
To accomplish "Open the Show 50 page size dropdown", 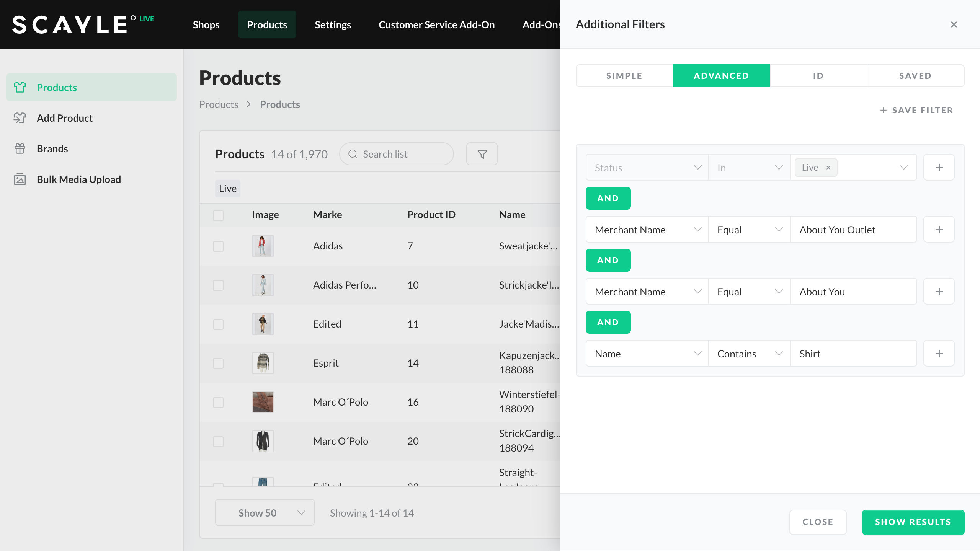I will [265, 513].
